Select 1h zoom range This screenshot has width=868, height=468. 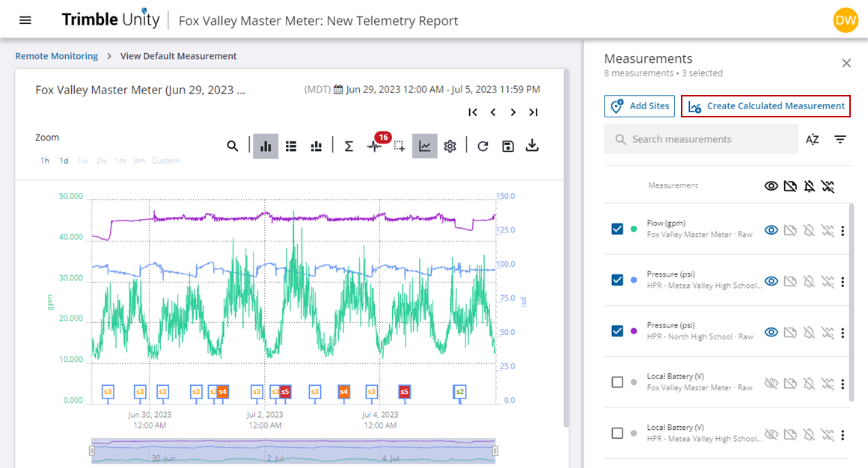coord(45,161)
